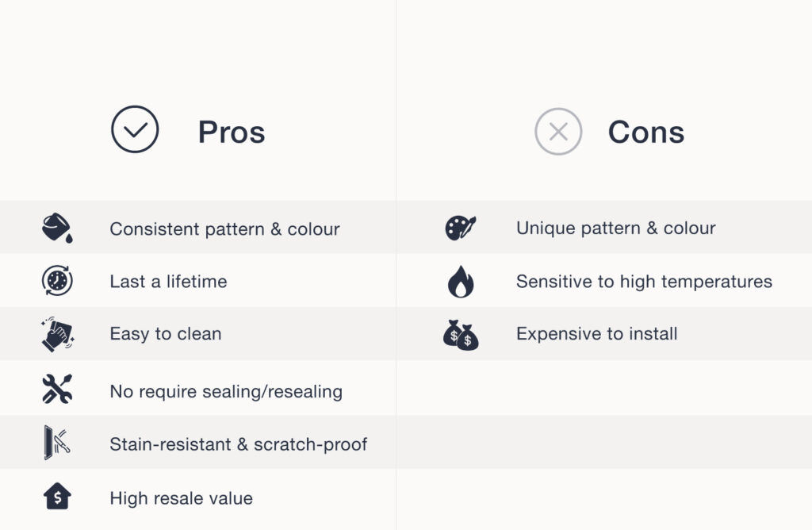Select 'Consistent pattern & colour' text

coord(224,229)
